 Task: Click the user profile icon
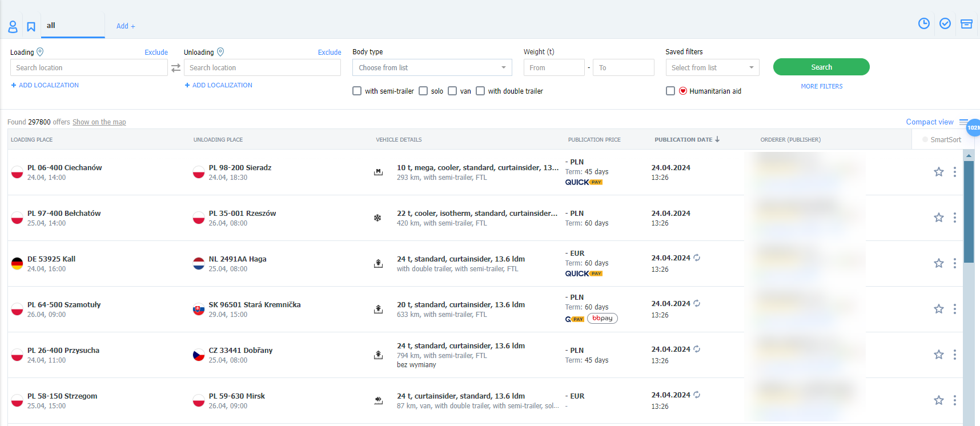point(13,26)
